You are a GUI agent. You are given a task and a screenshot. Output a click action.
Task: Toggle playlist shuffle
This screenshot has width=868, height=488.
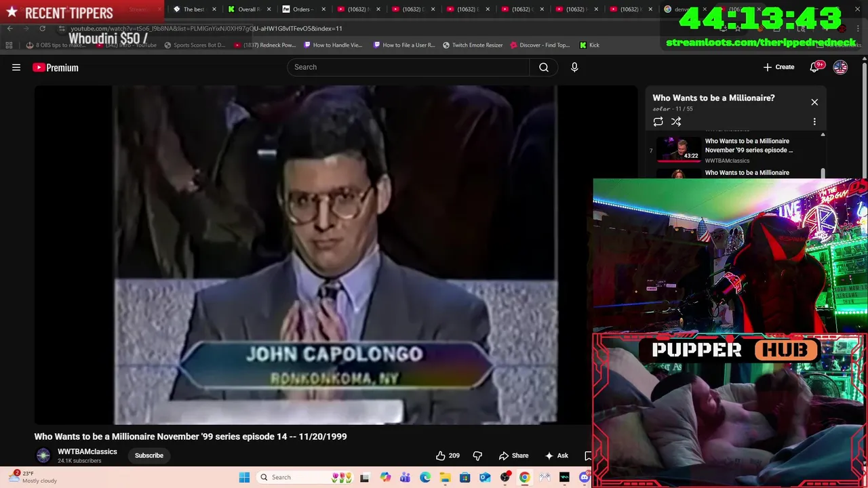(x=676, y=121)
